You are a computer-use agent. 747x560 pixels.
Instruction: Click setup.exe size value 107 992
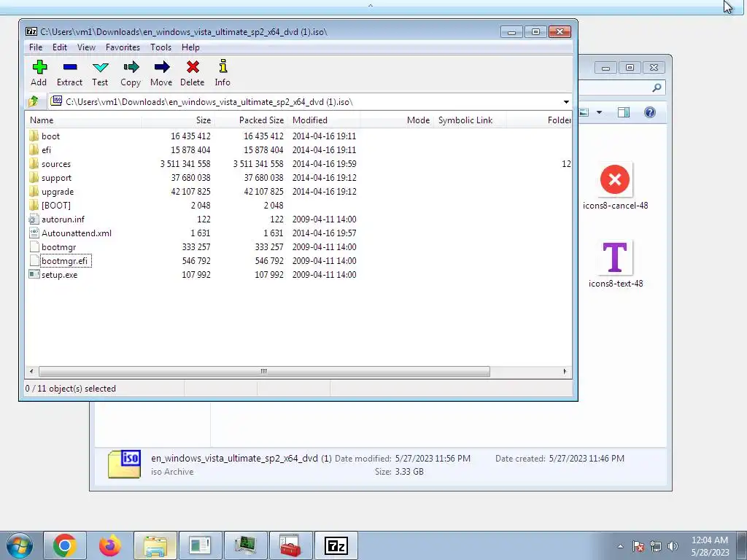point(196,275)
